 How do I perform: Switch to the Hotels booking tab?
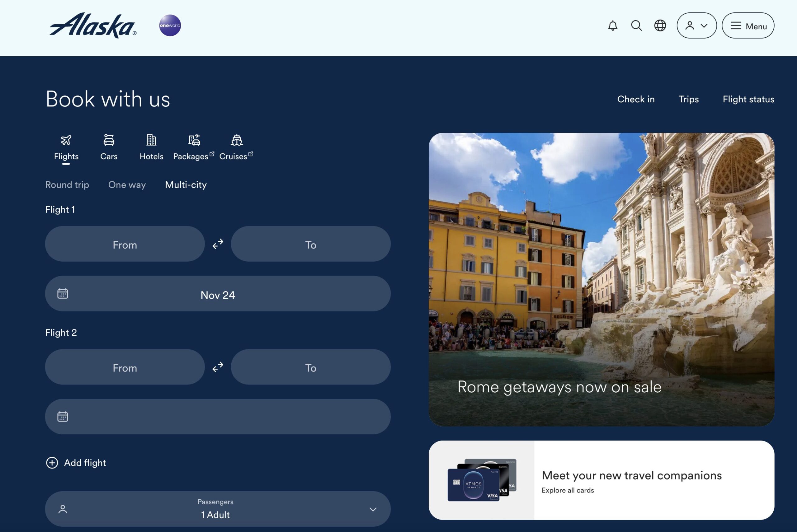pos(151,147)
